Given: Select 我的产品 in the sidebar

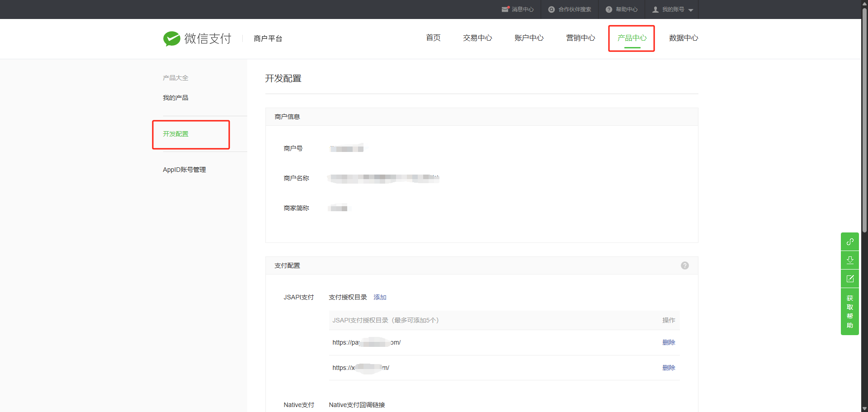Looking at the screenshot, I should point(175,98).
